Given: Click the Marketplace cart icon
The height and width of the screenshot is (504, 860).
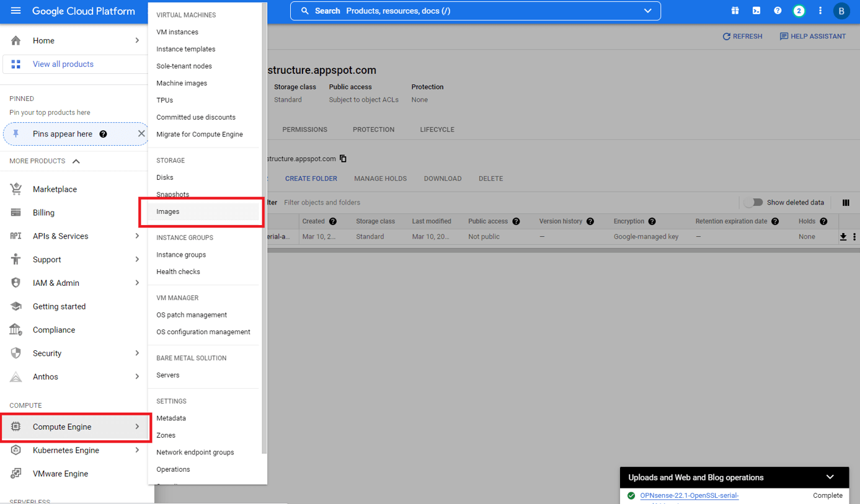Looking at the screenshot, I should point(16,189).
